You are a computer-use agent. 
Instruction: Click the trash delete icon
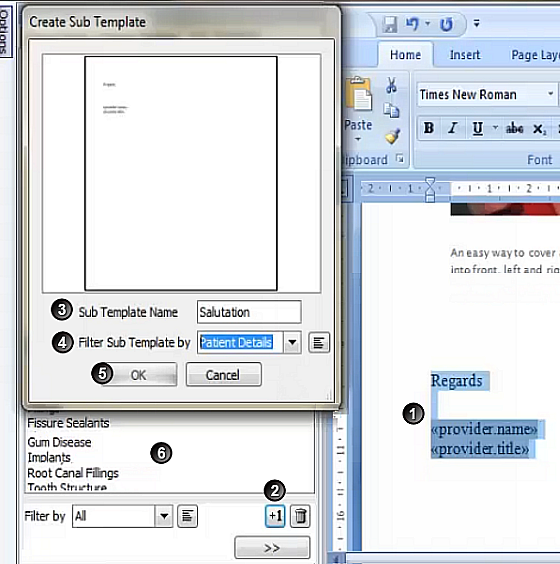click(x=300, y=516)
